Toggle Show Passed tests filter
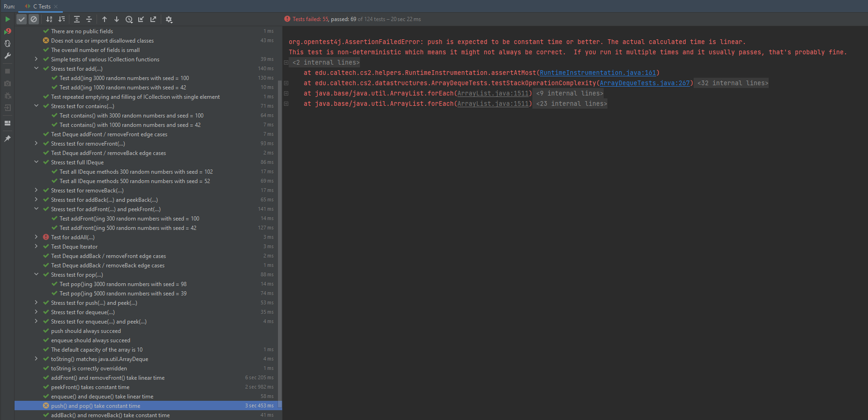 [x=22, y=19]
